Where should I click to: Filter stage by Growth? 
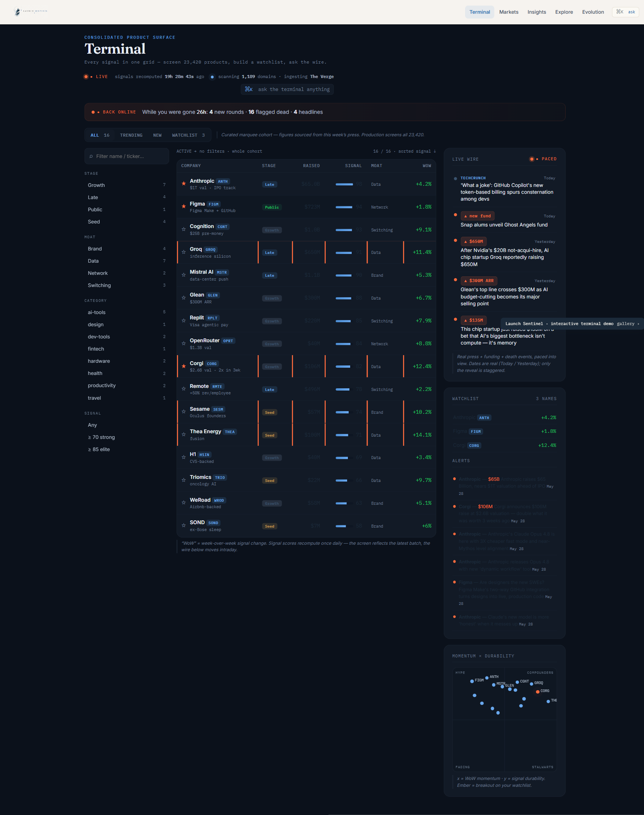127,185
